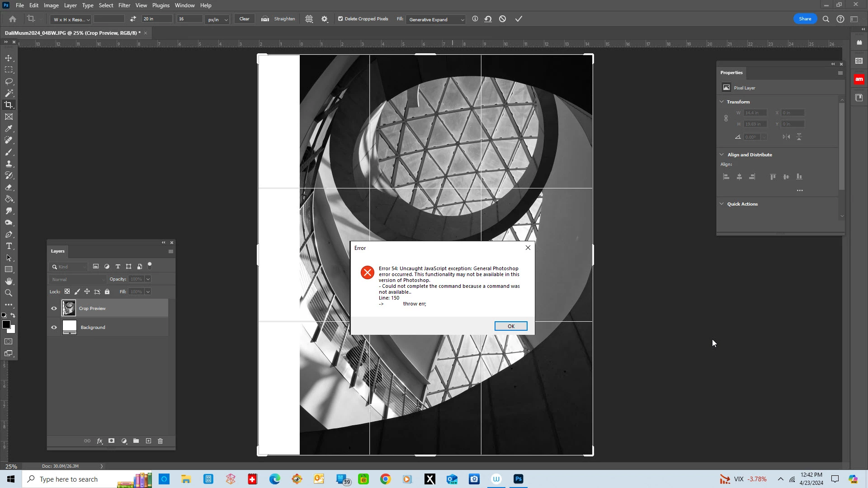Click the Straighten icon in options bar
This screenshot has height=488, width=868.
pos(265,19)
